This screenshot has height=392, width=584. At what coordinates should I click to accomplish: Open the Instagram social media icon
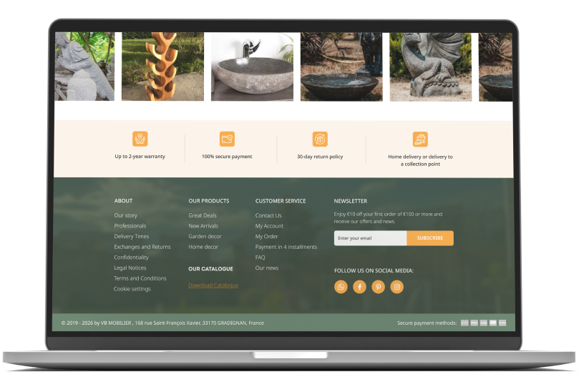pyautogui.click(x=397, y=287)
